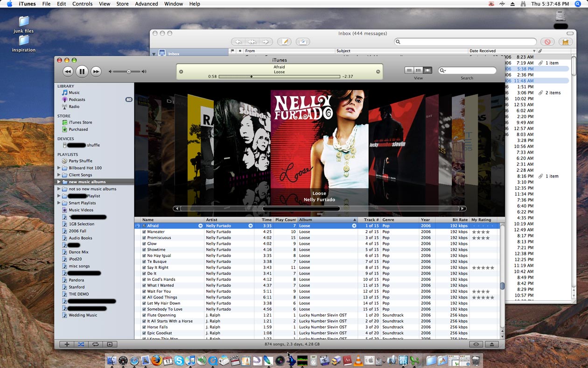
Task: Open the Controls menu
Action: 83,4
